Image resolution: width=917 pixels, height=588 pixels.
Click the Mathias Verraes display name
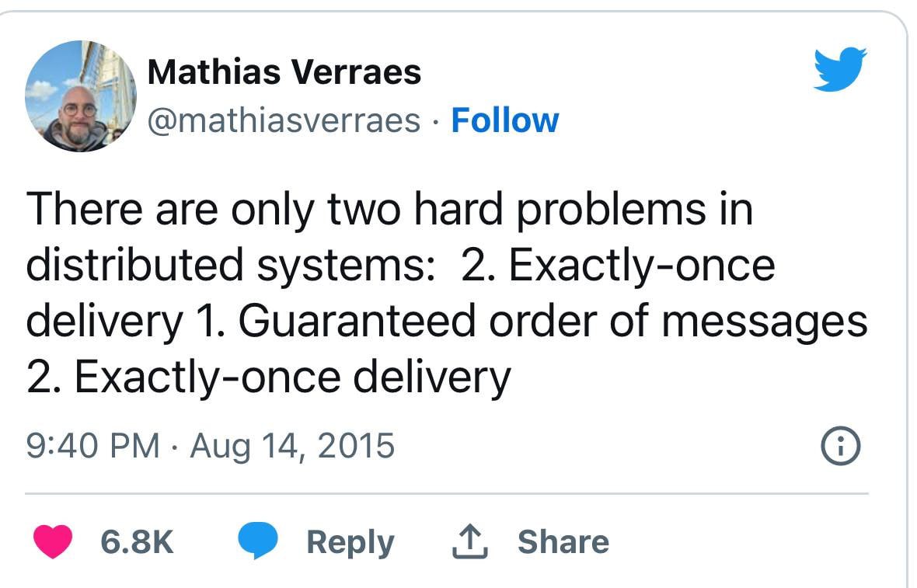(284, 73)
